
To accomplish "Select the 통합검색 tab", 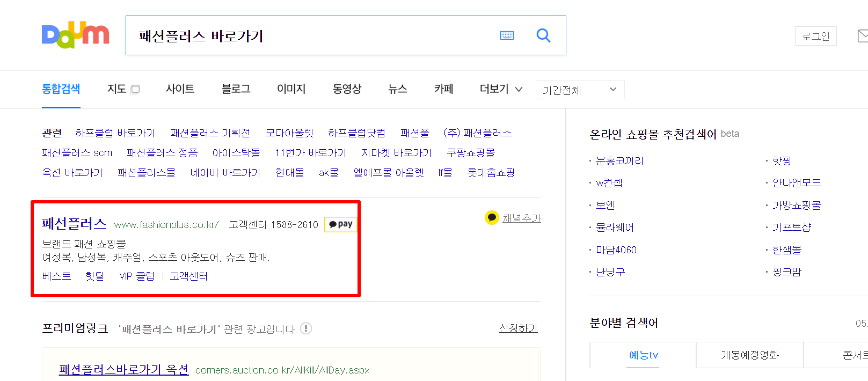I will click(x=61, y=89).
